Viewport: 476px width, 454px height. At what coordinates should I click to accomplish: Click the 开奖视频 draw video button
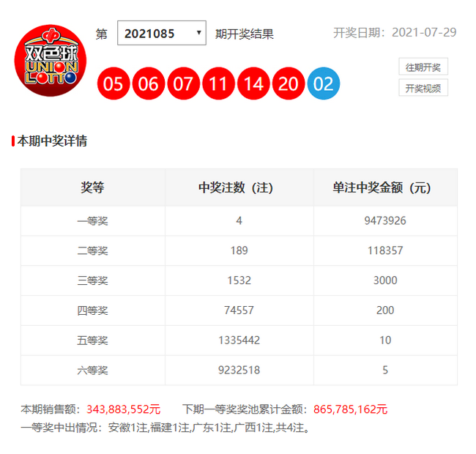click(x=423, y=88)
